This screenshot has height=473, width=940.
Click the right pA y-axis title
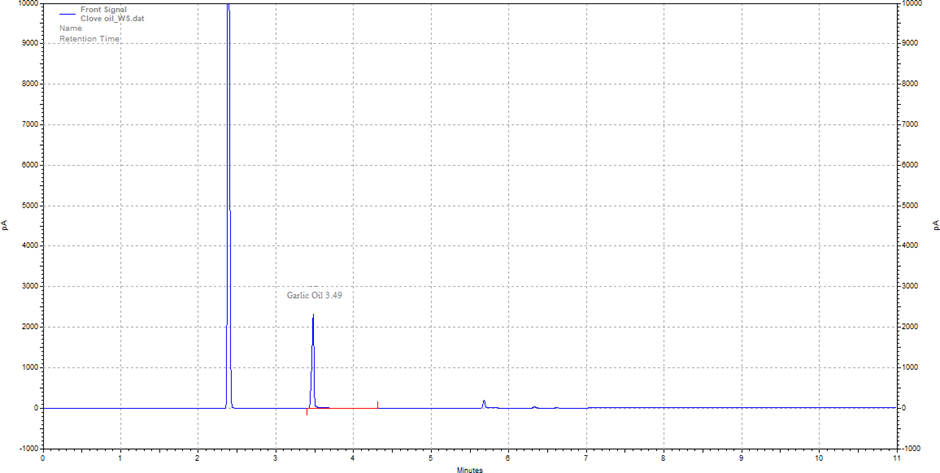click(933, 226)
